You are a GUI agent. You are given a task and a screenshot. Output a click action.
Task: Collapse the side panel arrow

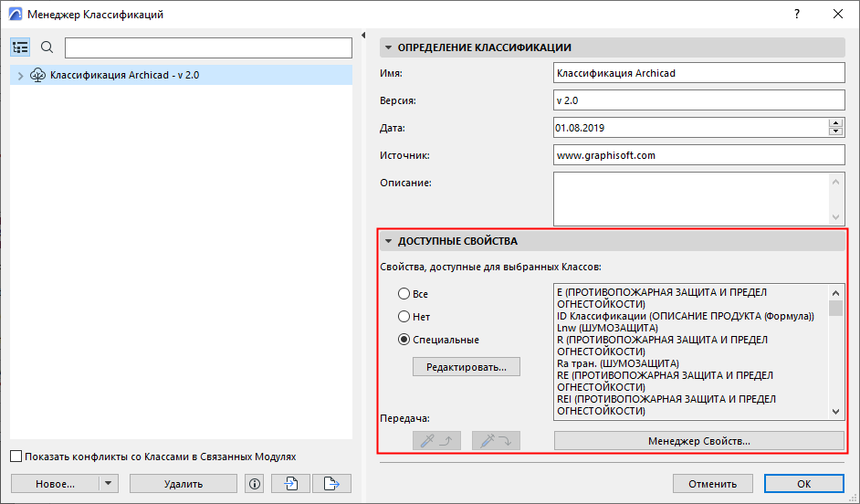point(363,35)
